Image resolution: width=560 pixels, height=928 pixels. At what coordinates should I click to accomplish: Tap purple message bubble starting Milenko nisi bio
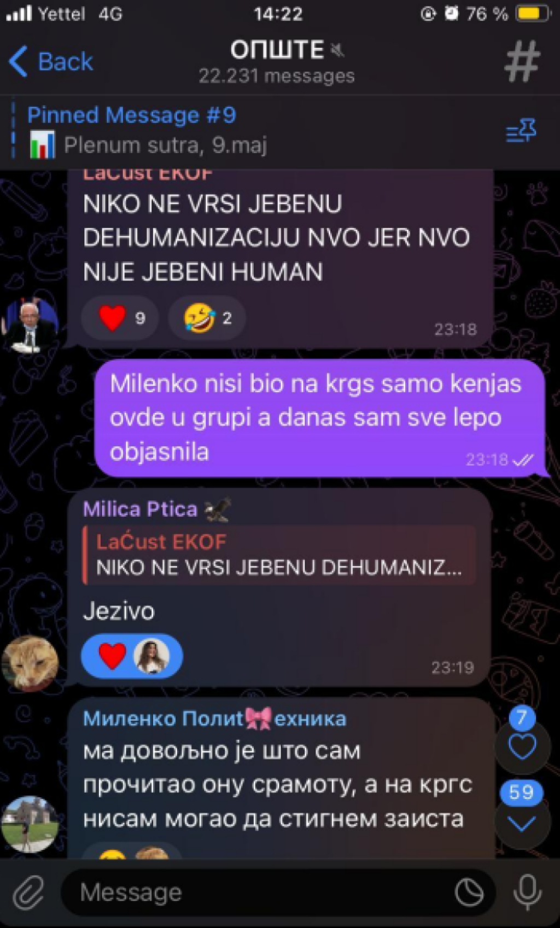click(320, 418)
